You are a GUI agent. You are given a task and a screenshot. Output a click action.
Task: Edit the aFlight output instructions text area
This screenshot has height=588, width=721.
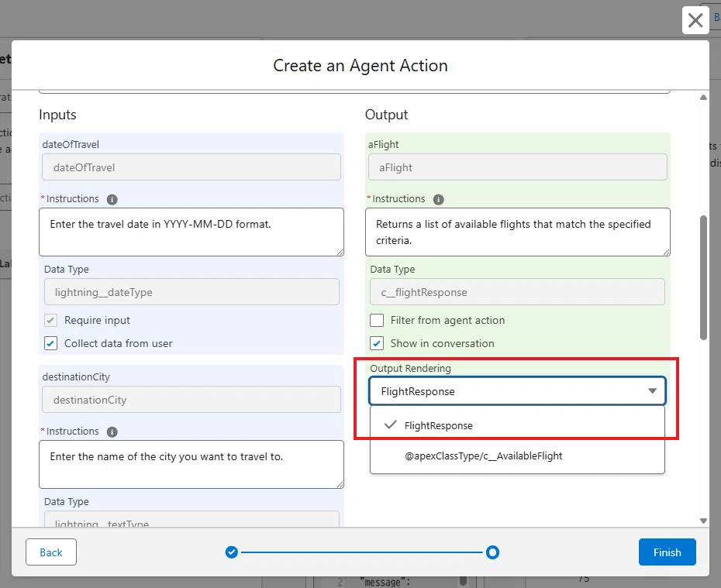pyautogui.click(x=517, y=232)
